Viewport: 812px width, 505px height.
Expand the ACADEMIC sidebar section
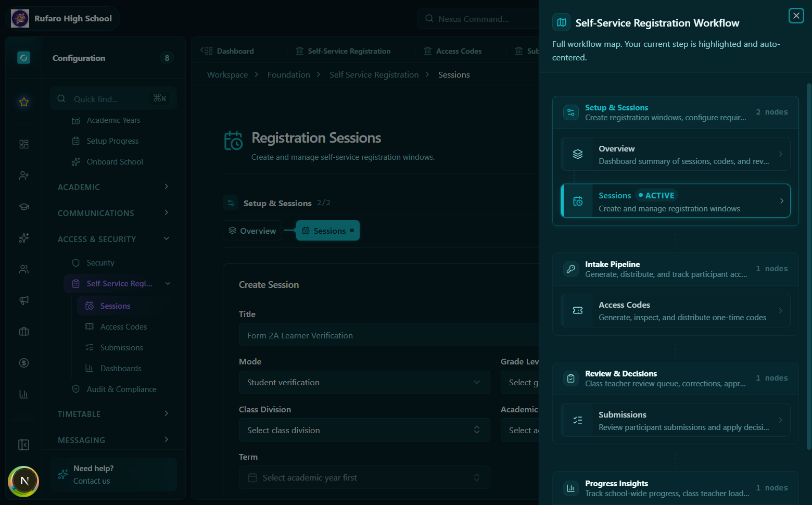coord(114,187)
